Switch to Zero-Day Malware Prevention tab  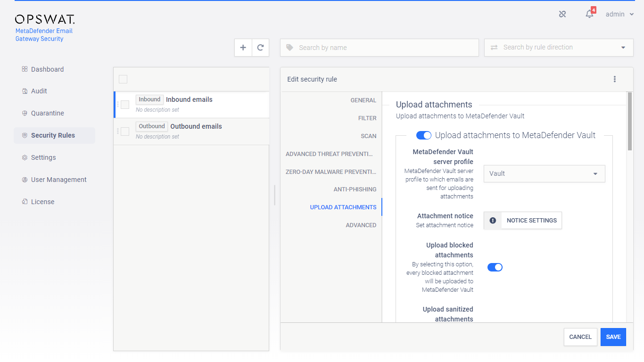pyautogui.click(x=331, y=172)
